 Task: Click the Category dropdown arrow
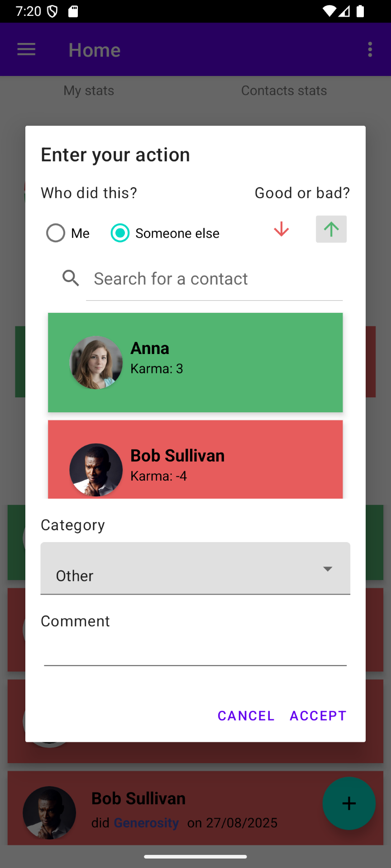click(x=328, y=569)
